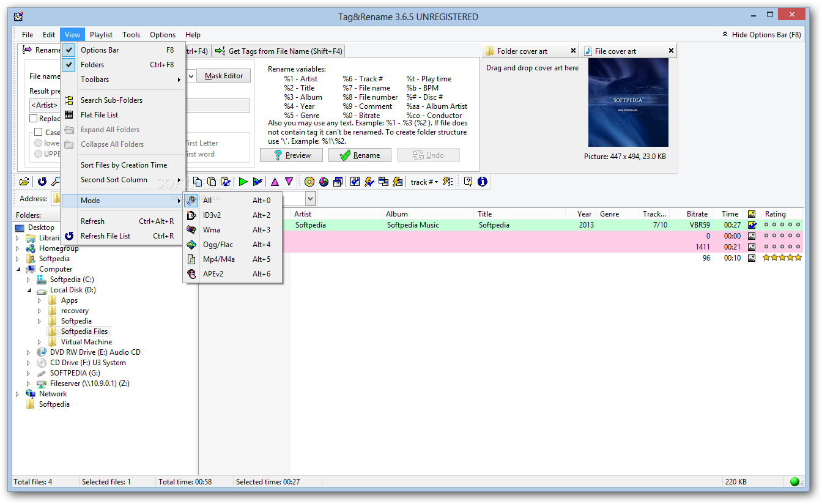Open the Playlist menu
The image size is (822, 504).
point(101,35)
